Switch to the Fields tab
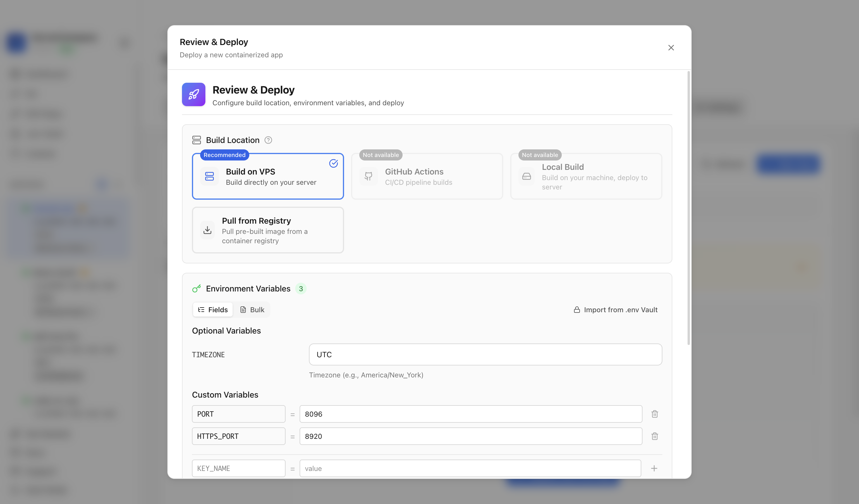 [x=213, y=310]
